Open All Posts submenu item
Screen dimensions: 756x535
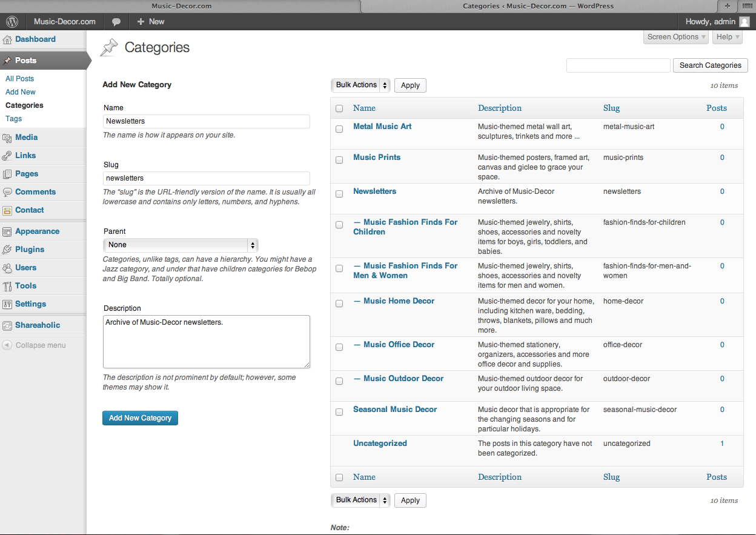(x=20, y=79)
